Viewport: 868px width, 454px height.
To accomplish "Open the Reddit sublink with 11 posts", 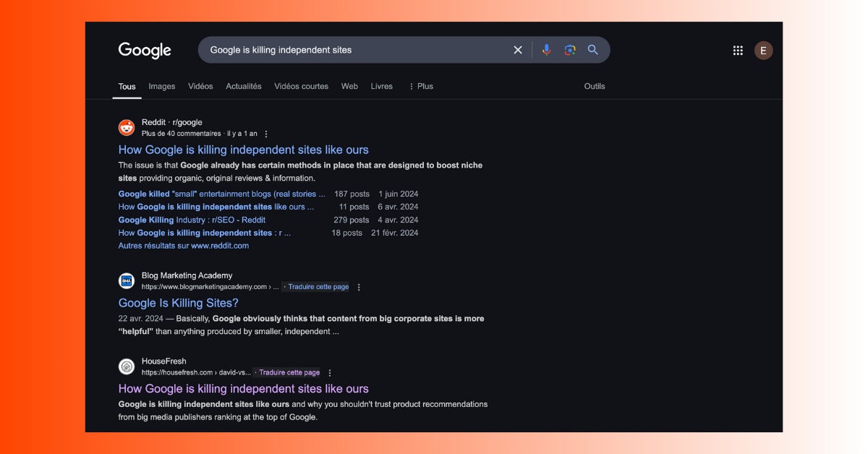I will point(216,207).
